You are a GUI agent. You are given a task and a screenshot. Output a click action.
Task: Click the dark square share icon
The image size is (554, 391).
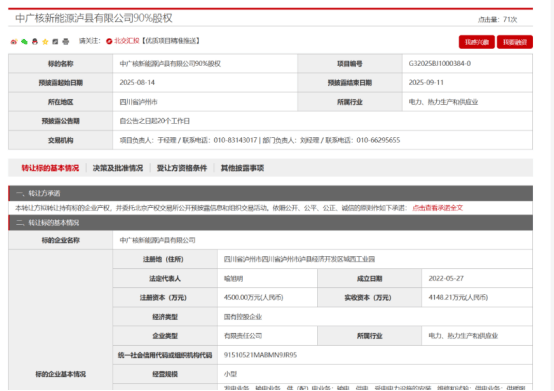[55, 41]
